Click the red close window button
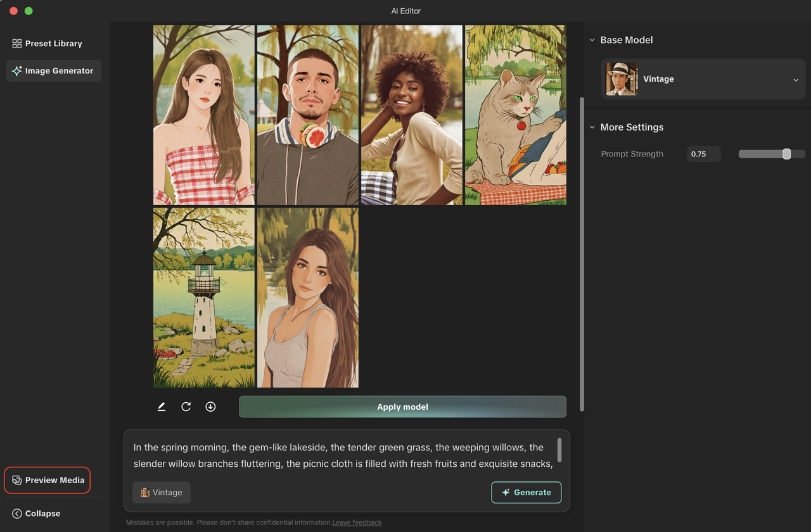The width and height of the screenshot is (811, 532). 13,11
